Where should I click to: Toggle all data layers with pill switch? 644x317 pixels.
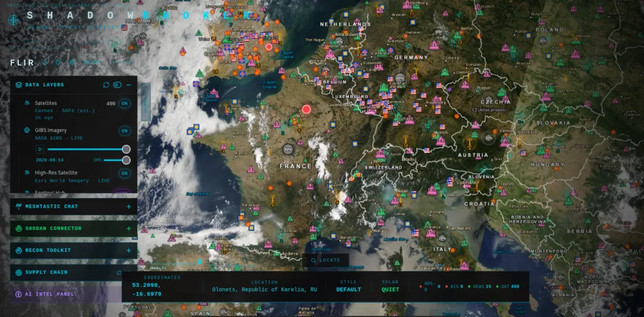(x=118, y=85)
